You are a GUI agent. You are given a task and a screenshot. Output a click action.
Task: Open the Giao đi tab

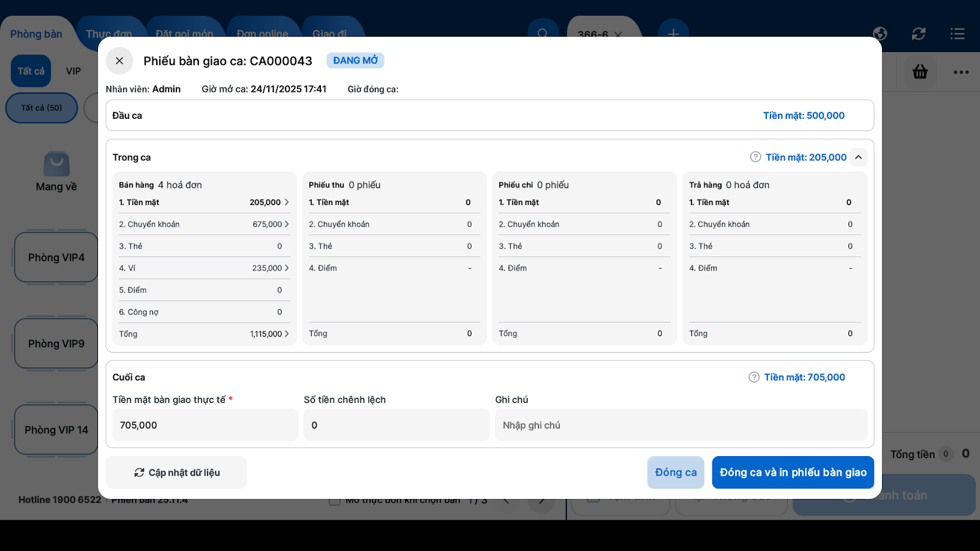click(330, 34)
